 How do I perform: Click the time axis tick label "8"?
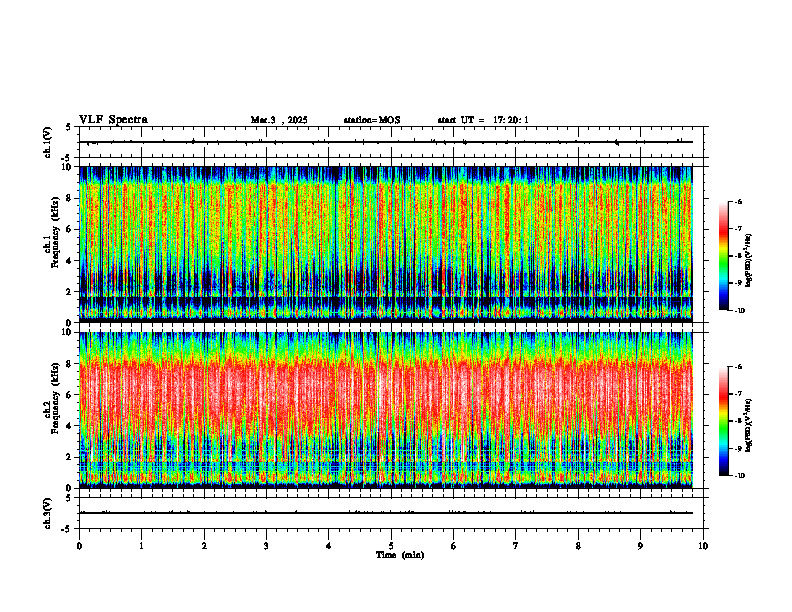[578, 546]
